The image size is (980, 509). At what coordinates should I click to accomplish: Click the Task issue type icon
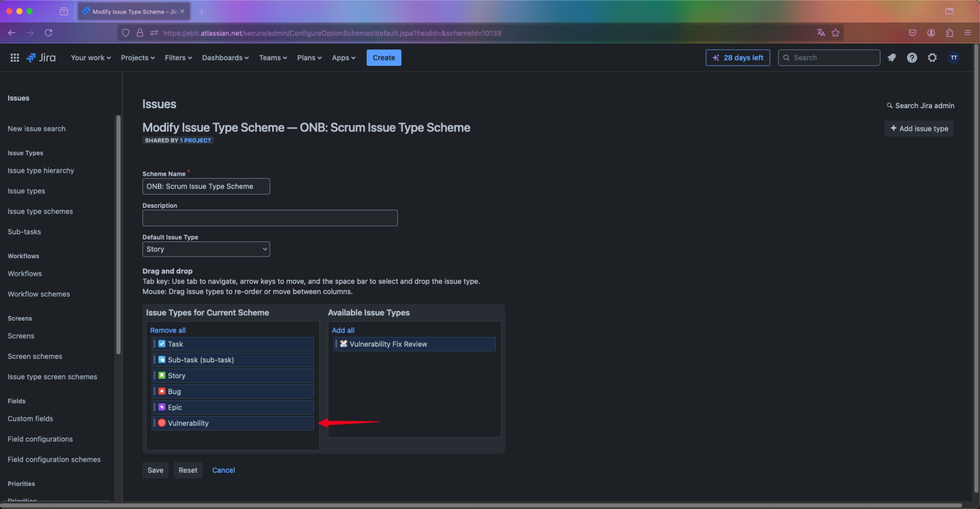(x=162, y=344)
